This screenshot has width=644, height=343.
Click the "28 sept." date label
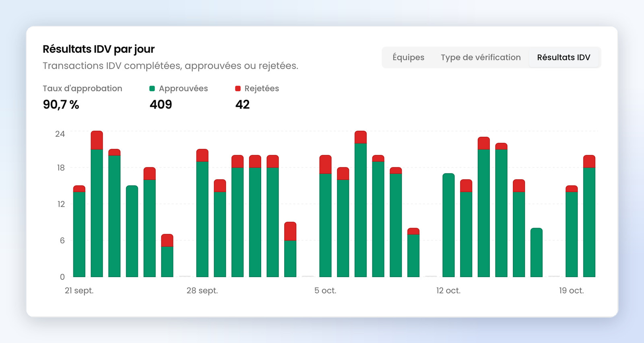tap(202, 290)
